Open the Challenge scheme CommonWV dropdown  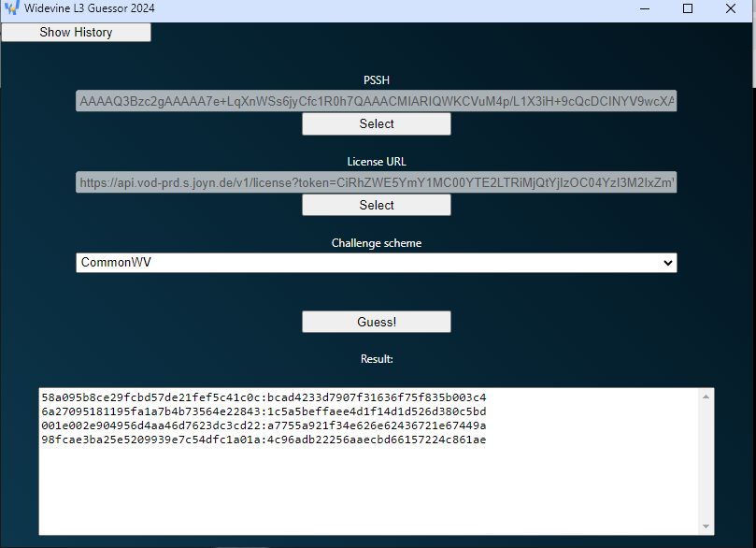376,263
